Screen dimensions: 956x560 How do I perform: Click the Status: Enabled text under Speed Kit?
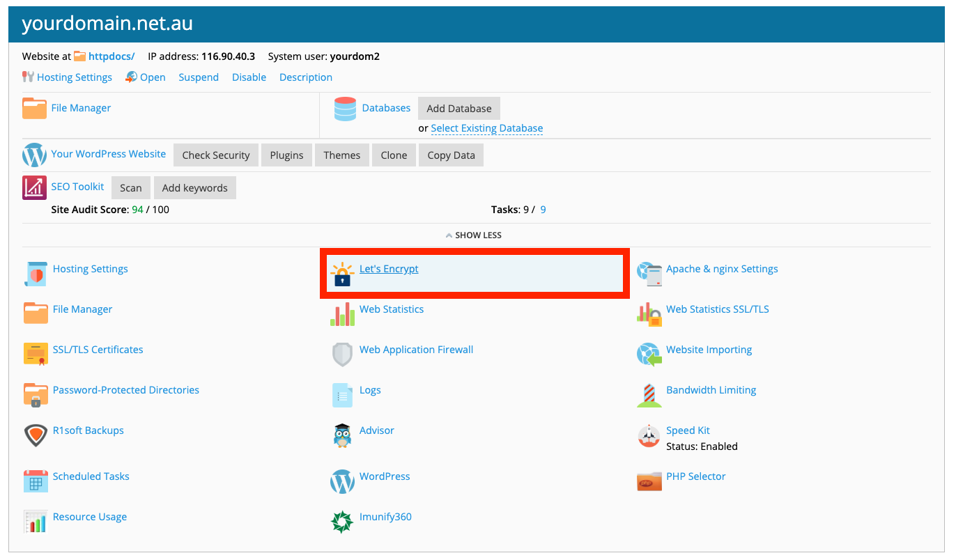702,446
